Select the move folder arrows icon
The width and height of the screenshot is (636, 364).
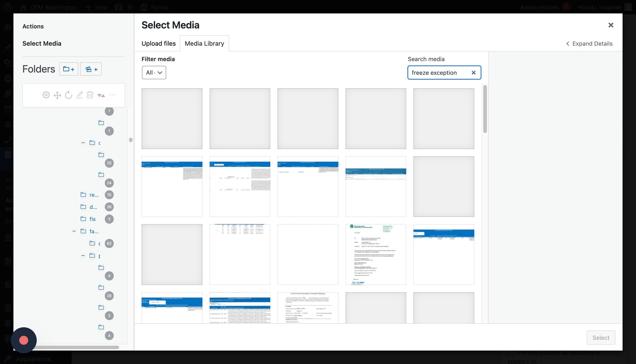(57, 95)
